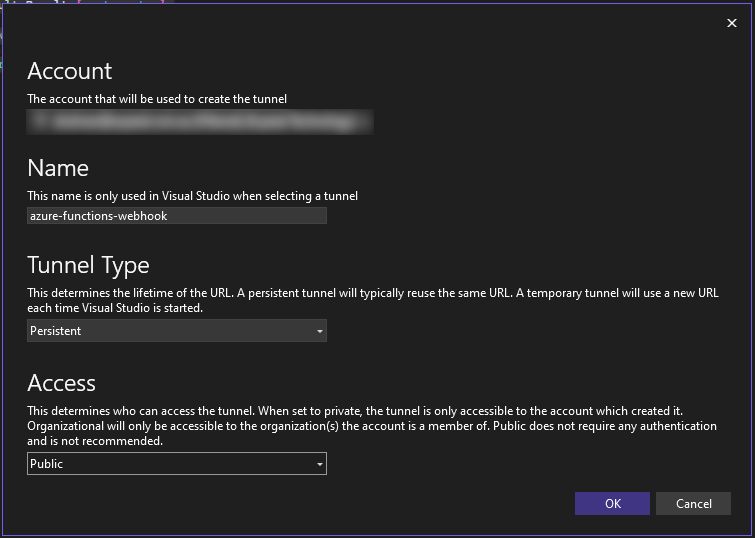
Task: Click the azure-functions-webhook text
Action: 98,216
